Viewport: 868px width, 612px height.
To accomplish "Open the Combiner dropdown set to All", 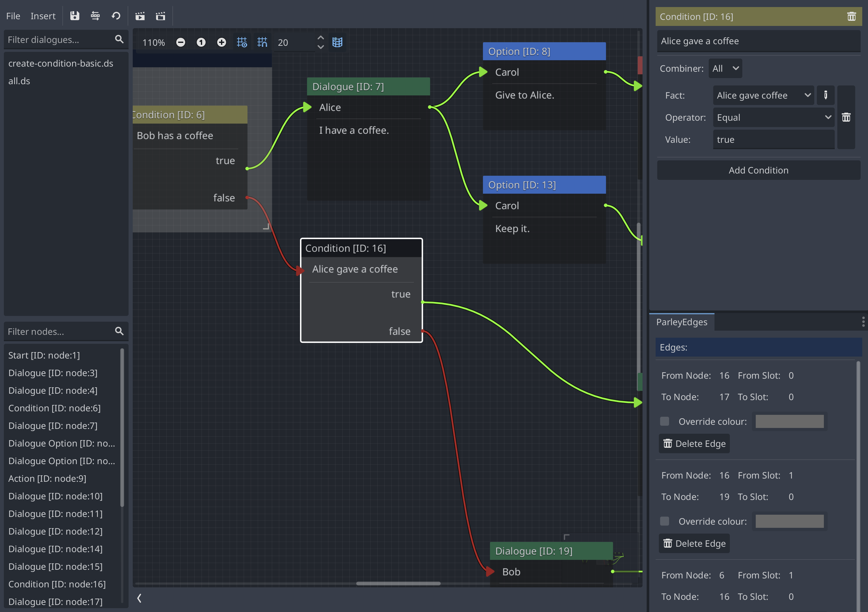I will [x=725, y=68].
